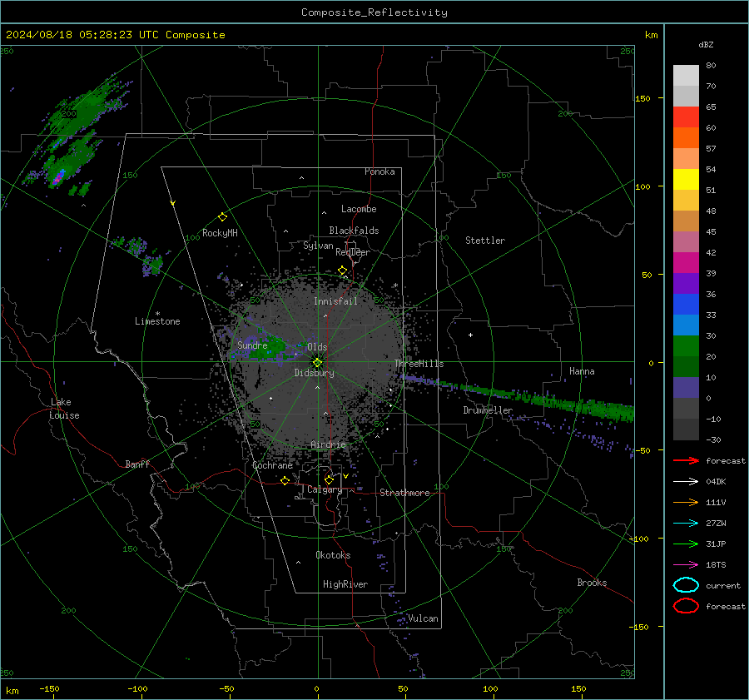Viewport: 749px width, 700px height.
Task: Pick the magenta 42-39 dBZ swatch
Action: pyautogui.click(x=686, y=263)
